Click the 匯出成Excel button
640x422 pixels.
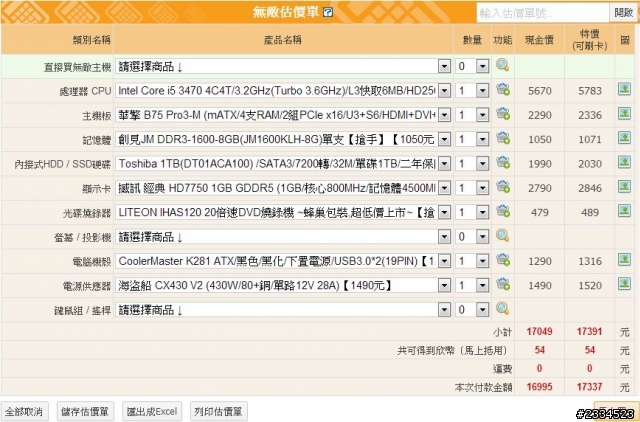[x=152, y=411]
